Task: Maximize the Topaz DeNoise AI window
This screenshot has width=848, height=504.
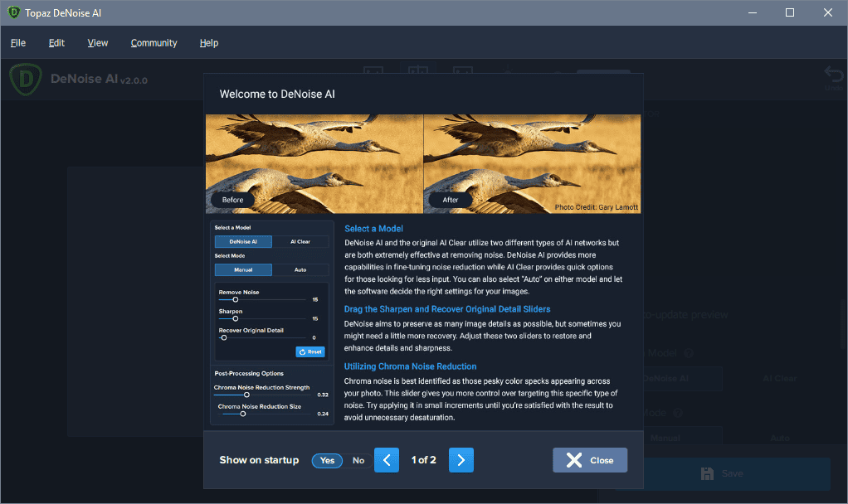Action: pos(790,12)
